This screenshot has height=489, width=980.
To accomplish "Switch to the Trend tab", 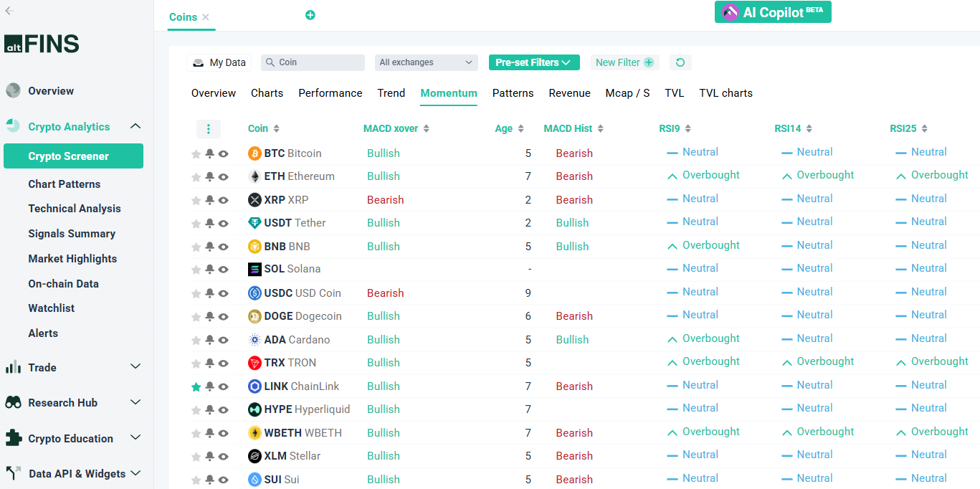I will click(x=391, y=93).
